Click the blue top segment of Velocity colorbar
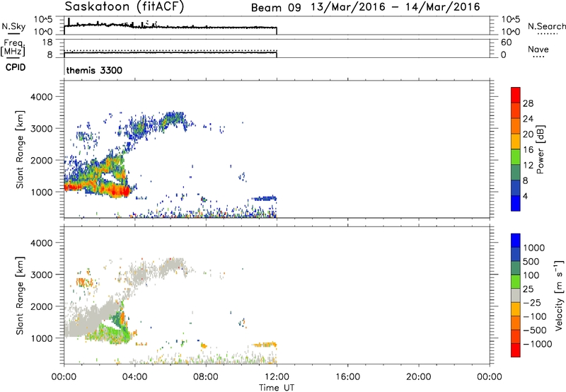 tap(516, 241)
